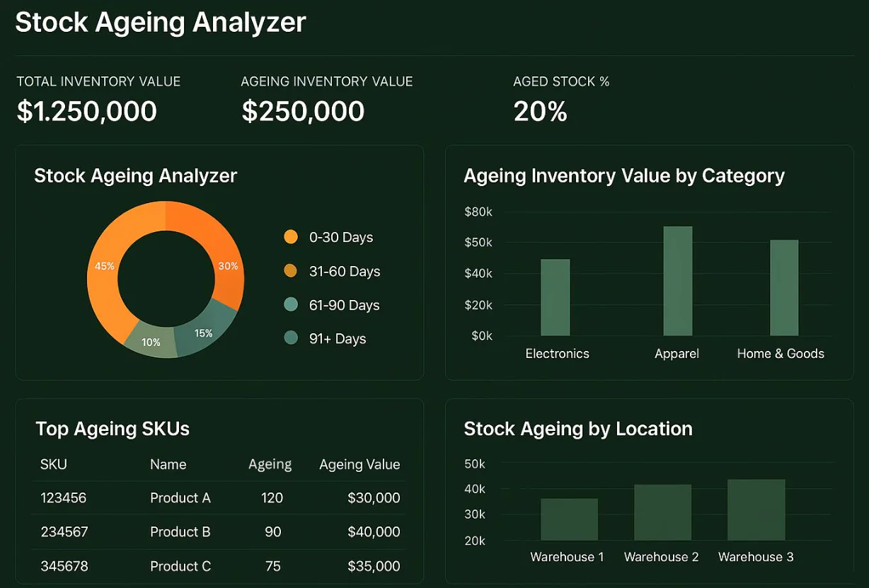Click the 0-30 Days legend label
The width and height of the screenshot is (869, 588).
[x=341, y=237]
